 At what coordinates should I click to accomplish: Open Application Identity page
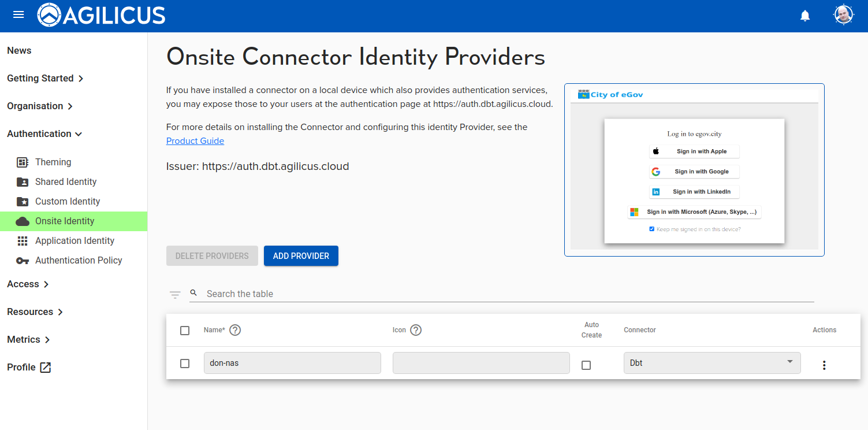[x=74, y=240]
